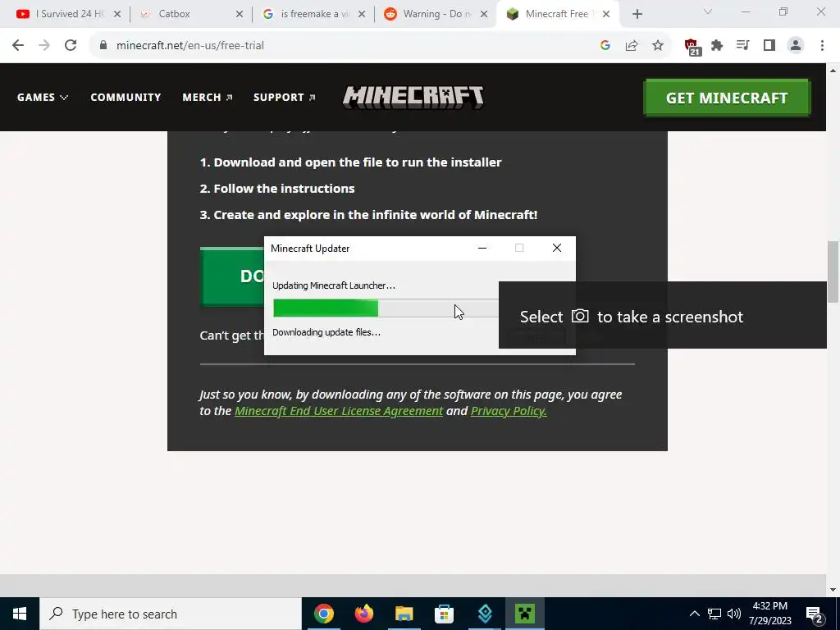Open the Privacy Policy link
The image size is (840, 630).
point(509,411)
